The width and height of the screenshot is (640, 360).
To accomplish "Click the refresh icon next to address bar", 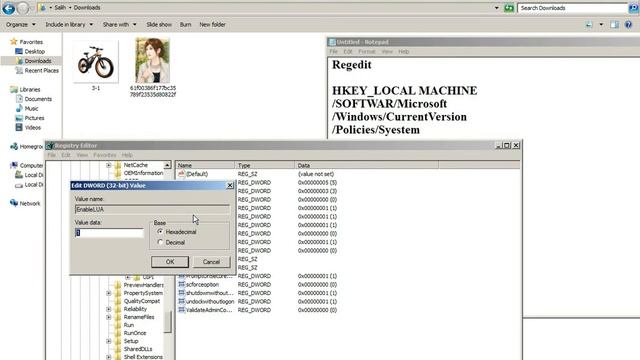I will point(509,8).
